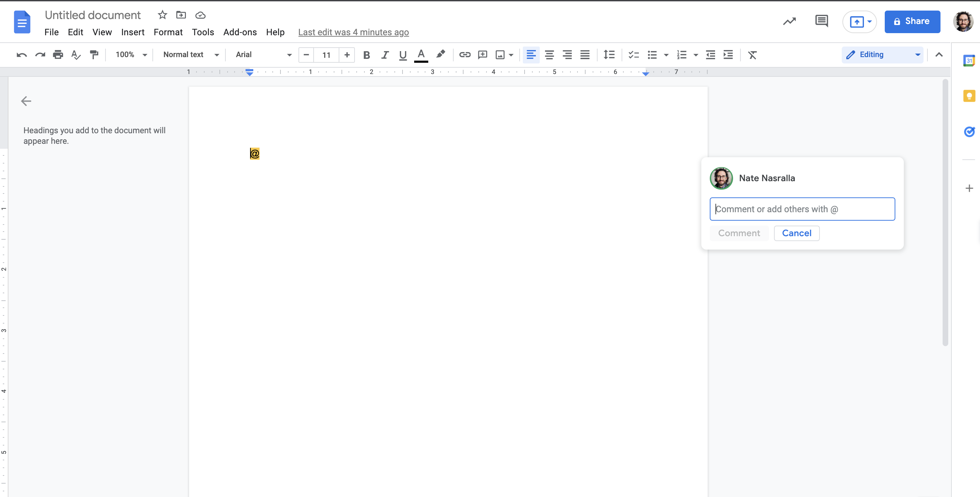Viewport: 980px width, 497px height.
Task: Click the Undo icon
Action: click(22, 55)
